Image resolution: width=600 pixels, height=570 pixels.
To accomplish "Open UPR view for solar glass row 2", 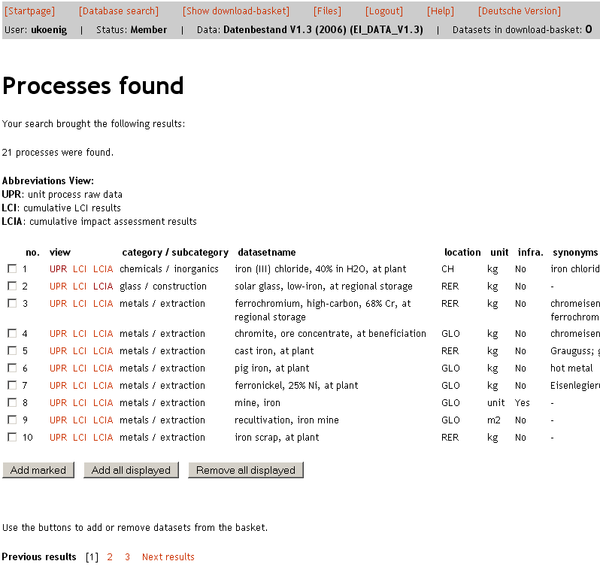I will pos(58,286).
